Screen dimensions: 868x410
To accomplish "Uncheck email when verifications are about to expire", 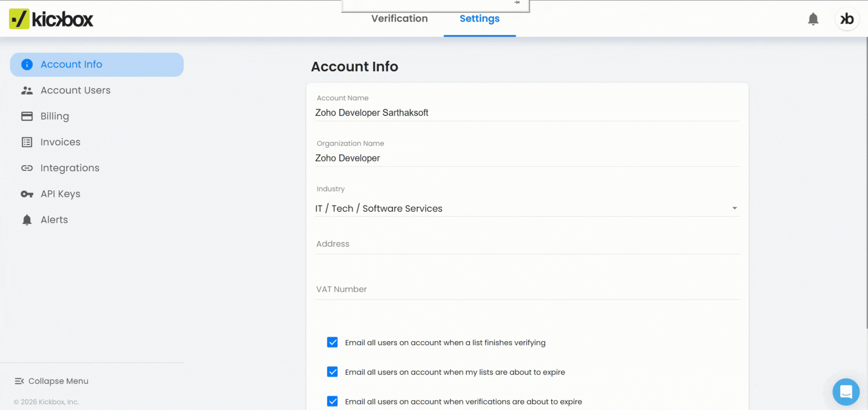I will [x=332, y=401].
